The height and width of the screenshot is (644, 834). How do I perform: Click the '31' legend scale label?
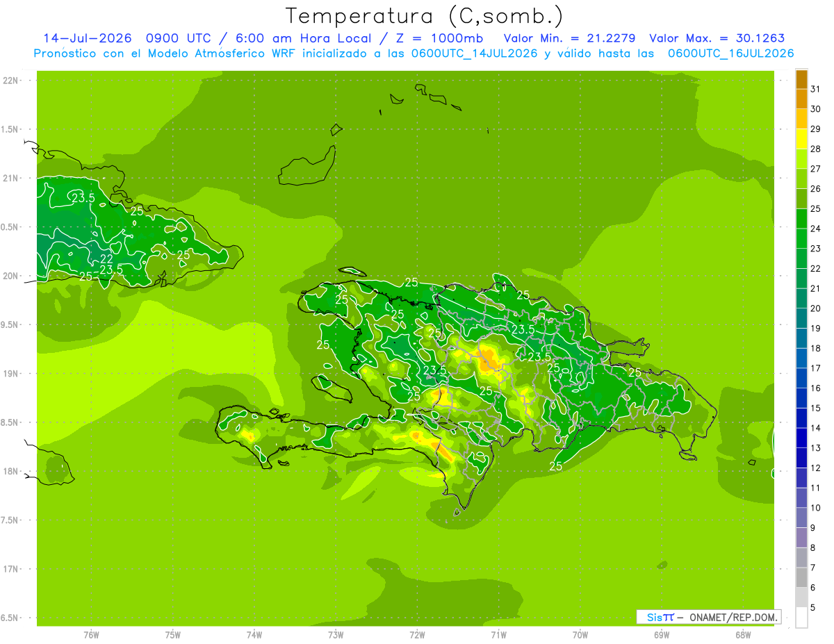pos(816,89)
